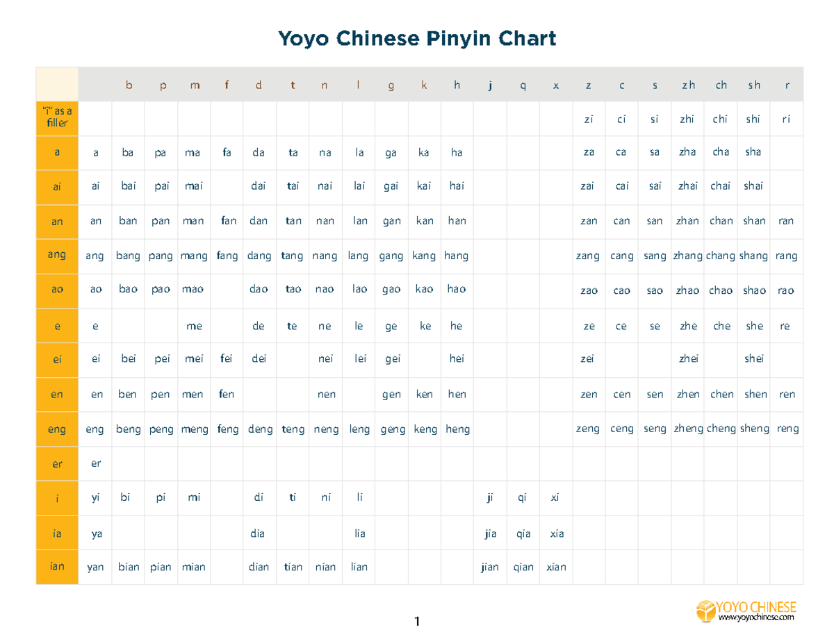
Task: Select the 'ch' column header
Action: click(x=721, y=85)
